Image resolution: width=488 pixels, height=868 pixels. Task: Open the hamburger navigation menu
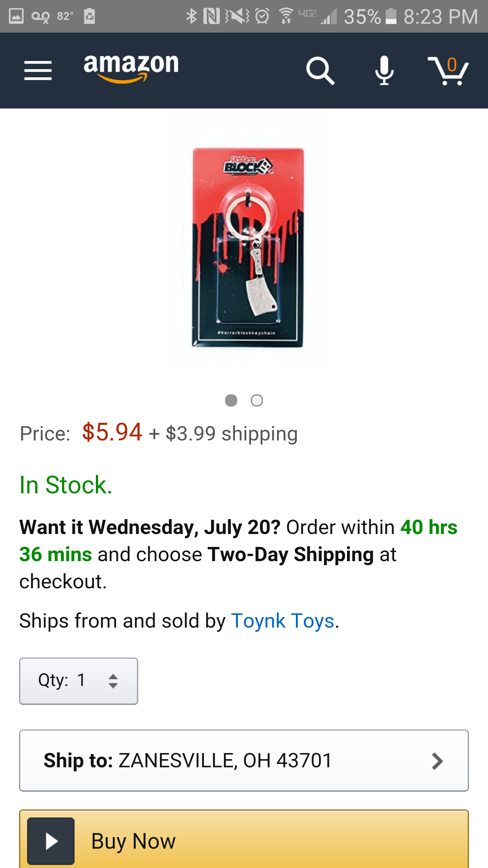pos(38,71)
